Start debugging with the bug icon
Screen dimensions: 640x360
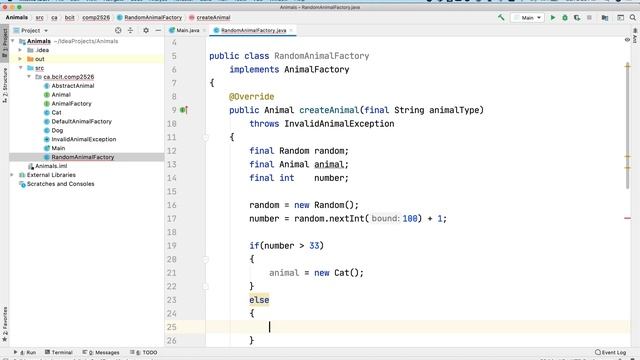pos(565,18)
